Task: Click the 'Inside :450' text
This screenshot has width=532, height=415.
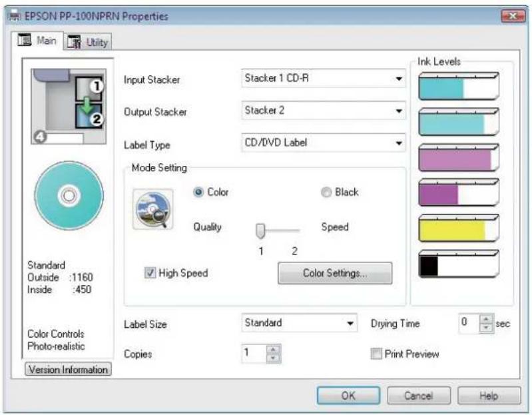Action: coord(59,290)
